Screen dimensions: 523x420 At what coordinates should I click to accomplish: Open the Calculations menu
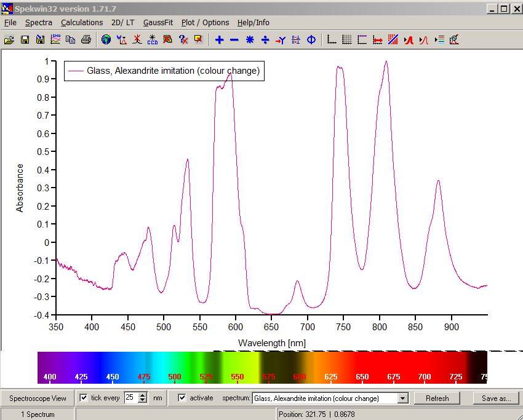tap(82, 22)
